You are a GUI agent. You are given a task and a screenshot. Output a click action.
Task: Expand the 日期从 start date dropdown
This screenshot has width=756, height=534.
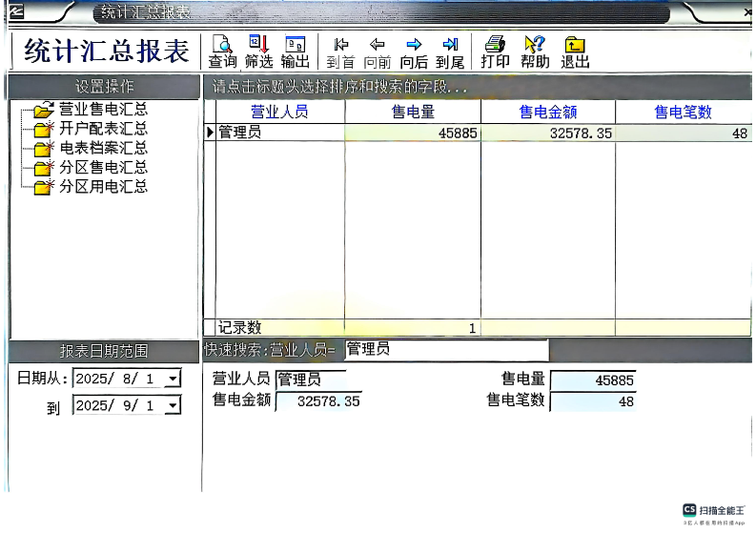point(172,380)
